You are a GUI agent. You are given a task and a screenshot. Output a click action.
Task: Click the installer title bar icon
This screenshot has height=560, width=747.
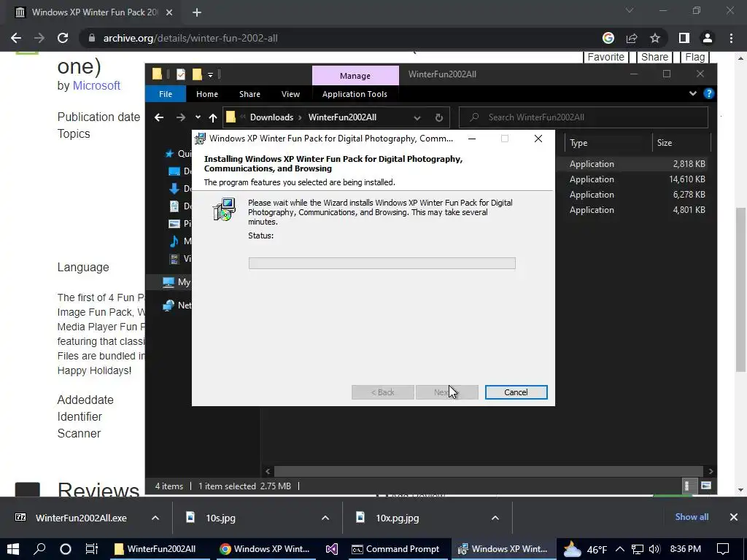tap(200, 139)
